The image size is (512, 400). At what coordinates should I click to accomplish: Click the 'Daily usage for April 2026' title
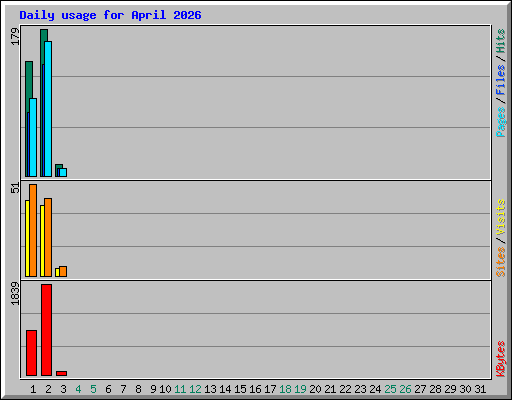pyautogui.click(x=110, y=15)
